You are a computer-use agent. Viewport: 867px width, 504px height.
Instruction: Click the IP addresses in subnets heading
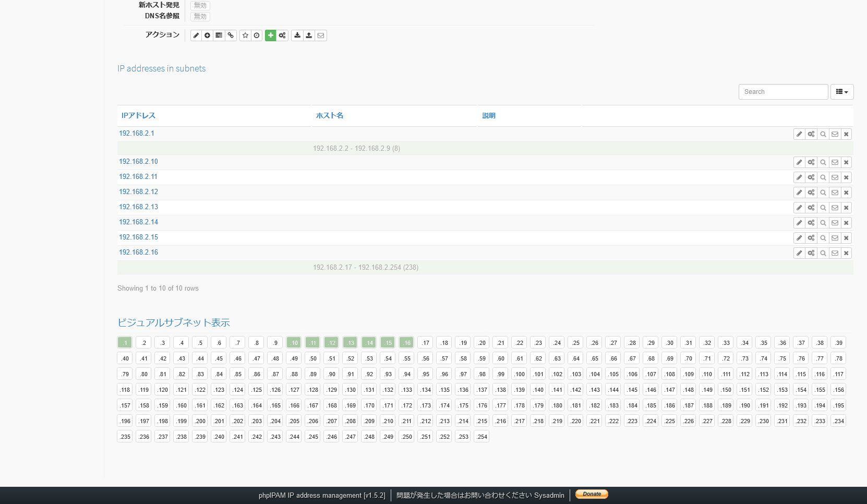click(161, 68)
